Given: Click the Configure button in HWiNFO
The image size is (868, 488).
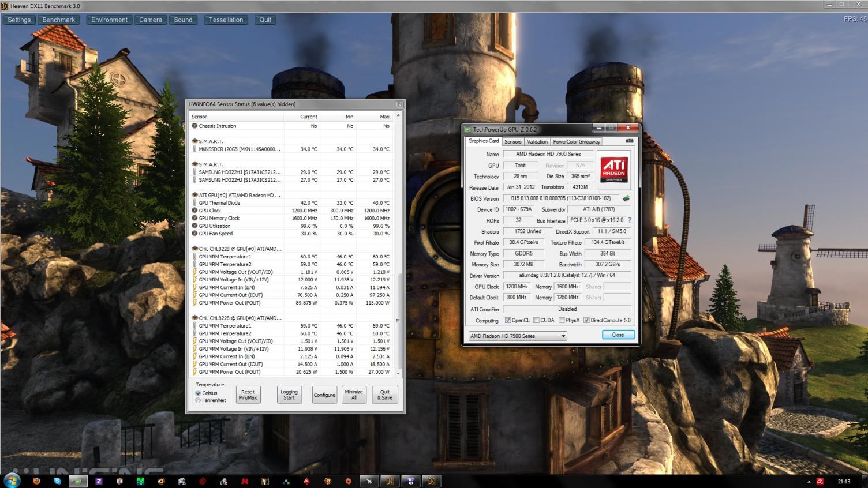Looking at the screenshot, I should (324, 395).
